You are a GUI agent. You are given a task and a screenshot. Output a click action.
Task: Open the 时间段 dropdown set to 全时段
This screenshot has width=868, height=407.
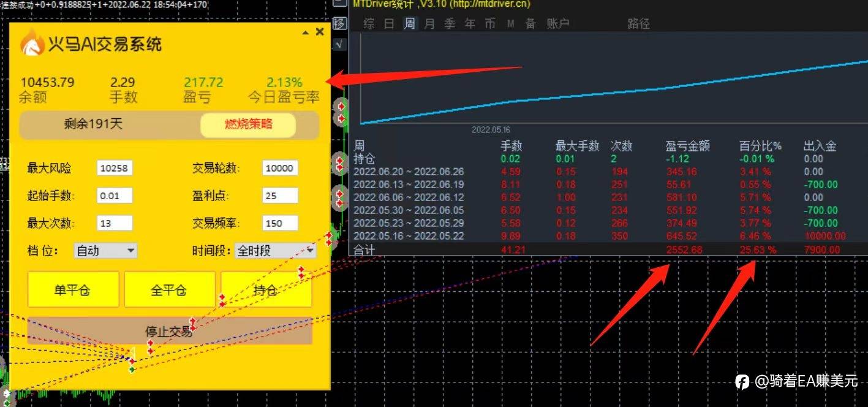pyautogui.click(x=276, y=251)
